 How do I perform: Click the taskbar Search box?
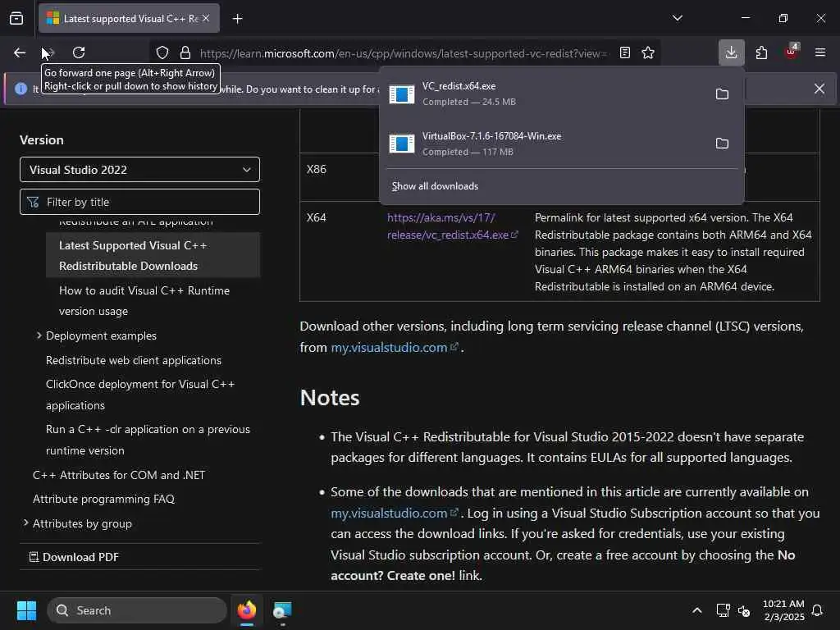coord(137,610)
